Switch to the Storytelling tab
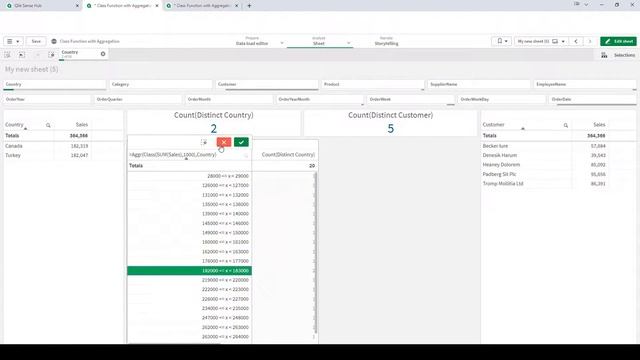 [x=386, y=41]
